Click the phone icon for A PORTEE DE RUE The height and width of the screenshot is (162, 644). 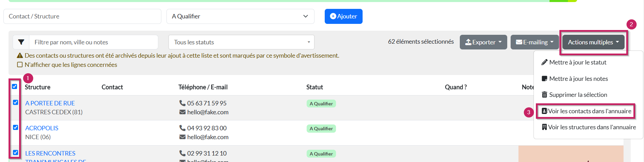182,103
